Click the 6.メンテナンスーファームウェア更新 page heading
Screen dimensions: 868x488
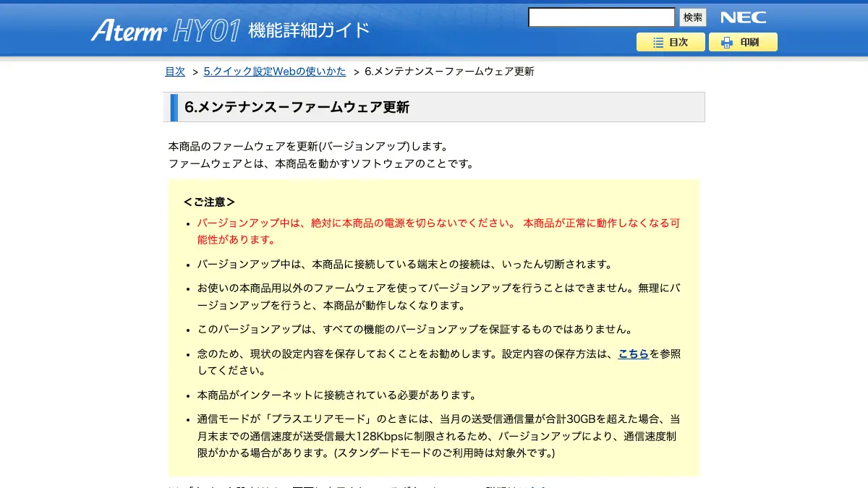pos(297,107)
